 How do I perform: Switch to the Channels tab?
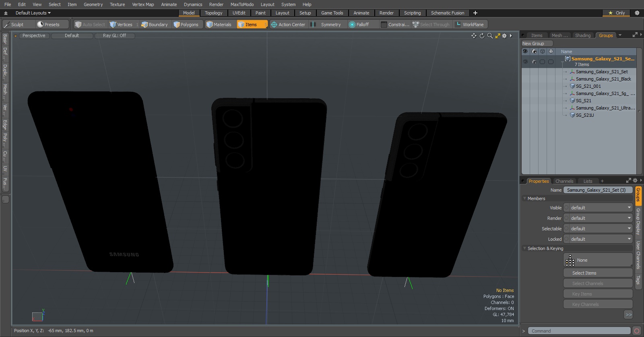tap(564, 181)
